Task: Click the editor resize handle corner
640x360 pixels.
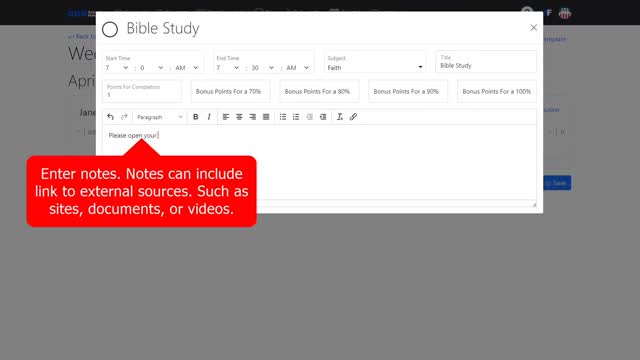Action: tap(534, 204)
